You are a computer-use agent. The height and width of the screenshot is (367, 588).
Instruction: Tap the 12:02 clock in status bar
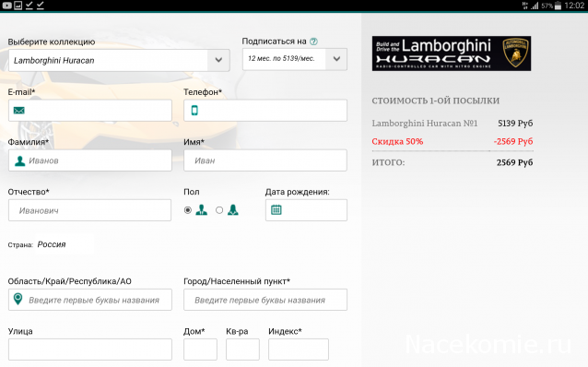pyautogui.click(x=574, y=6)
